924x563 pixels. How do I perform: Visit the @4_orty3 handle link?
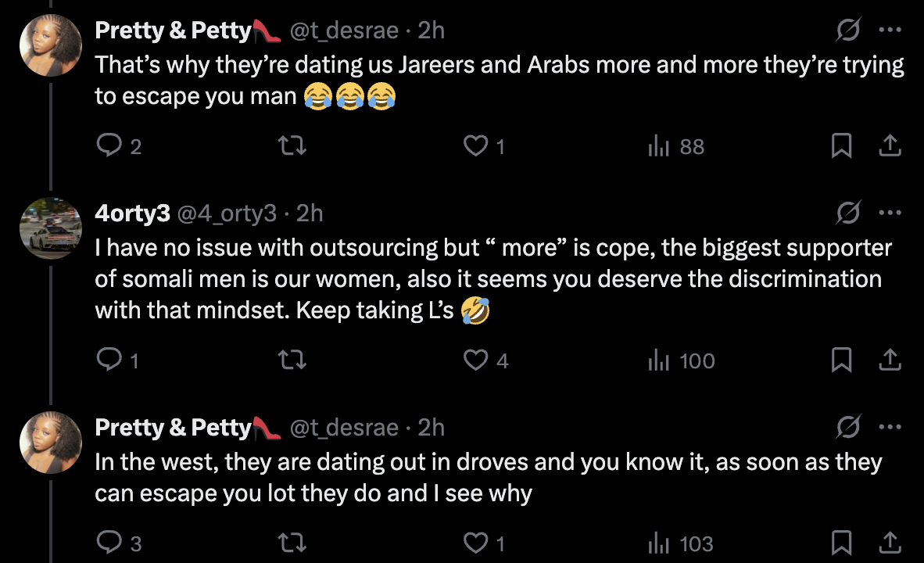click(227, 213)
